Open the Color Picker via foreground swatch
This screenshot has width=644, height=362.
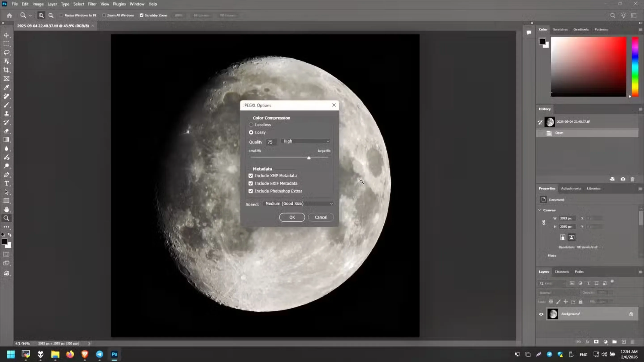4,241
